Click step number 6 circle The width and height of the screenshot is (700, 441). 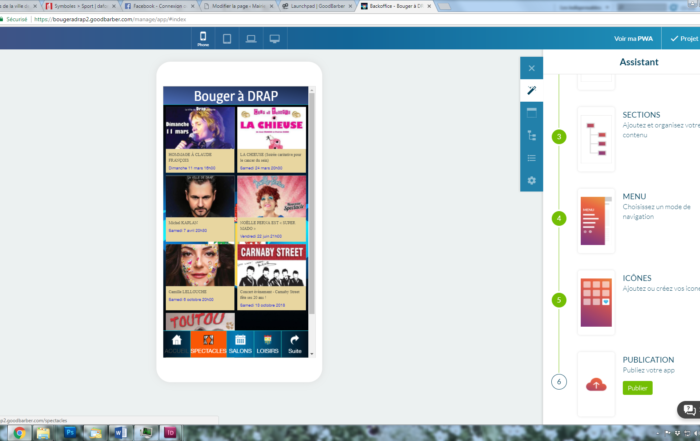(x=559, y=382)
